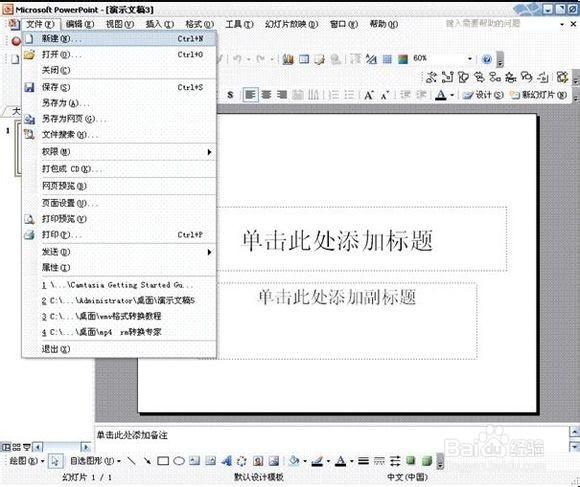Open the Tables and Borders toolbar icon

pos(319,59)
